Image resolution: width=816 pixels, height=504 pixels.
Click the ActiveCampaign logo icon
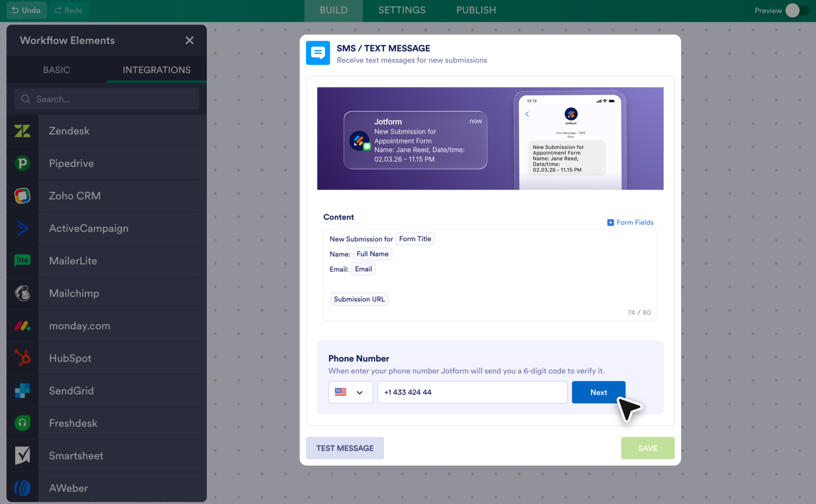(x=22, y=228)
